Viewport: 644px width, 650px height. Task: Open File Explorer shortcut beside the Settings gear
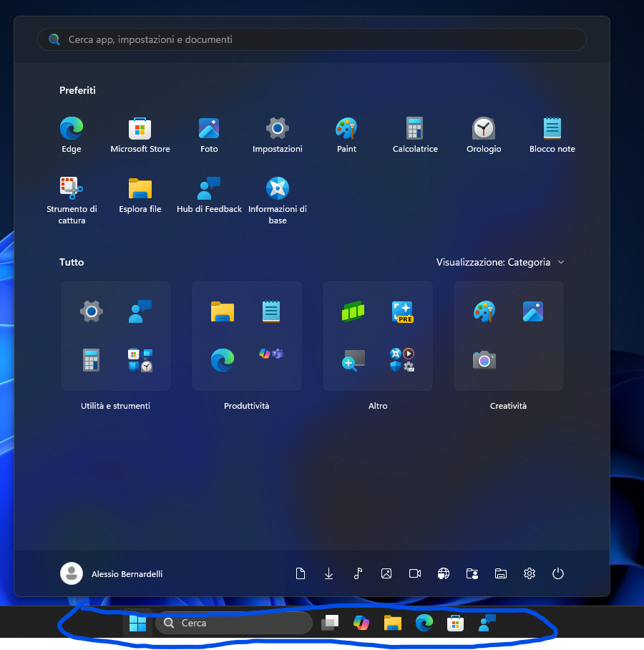501,573
